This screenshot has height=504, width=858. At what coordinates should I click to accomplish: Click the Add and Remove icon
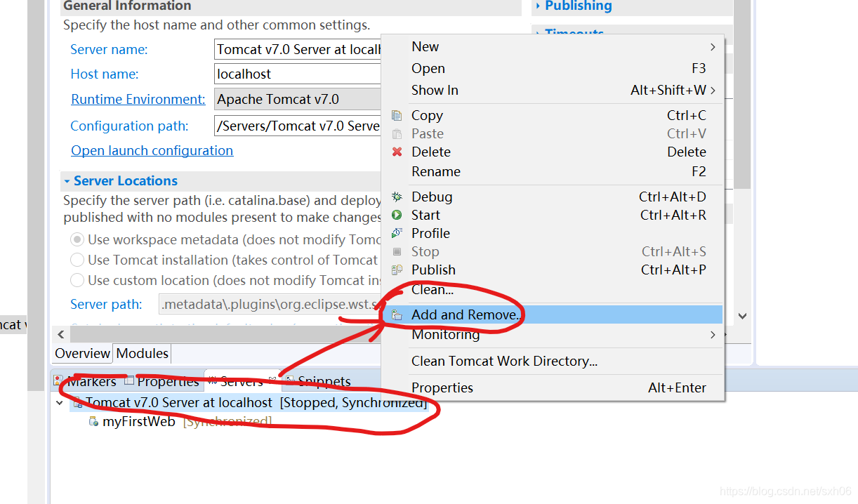[397, 314]
